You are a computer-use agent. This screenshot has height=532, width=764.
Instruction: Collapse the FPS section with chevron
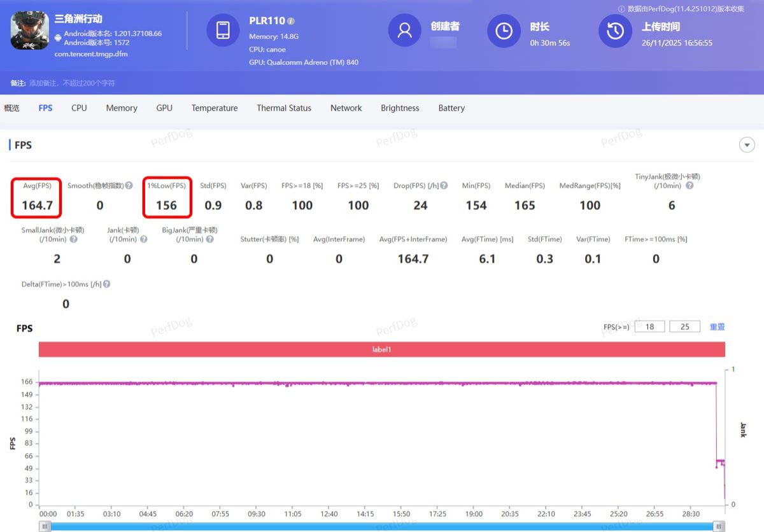(746, 145)
